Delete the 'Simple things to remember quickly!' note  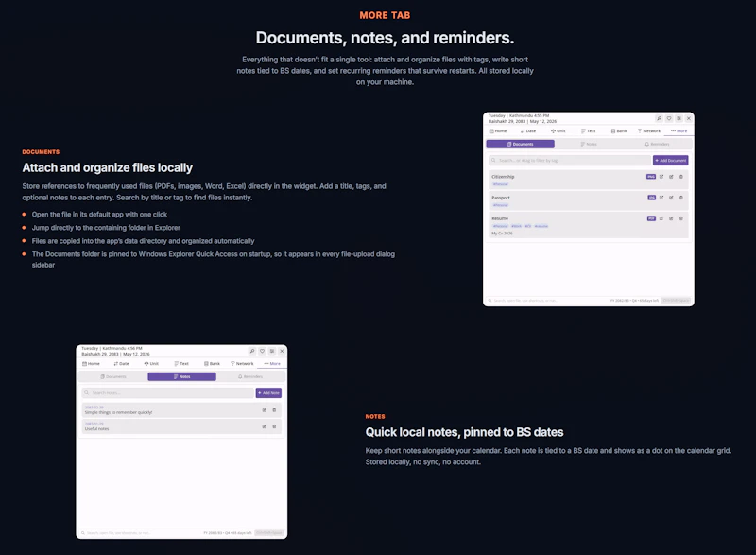[274, 409]
